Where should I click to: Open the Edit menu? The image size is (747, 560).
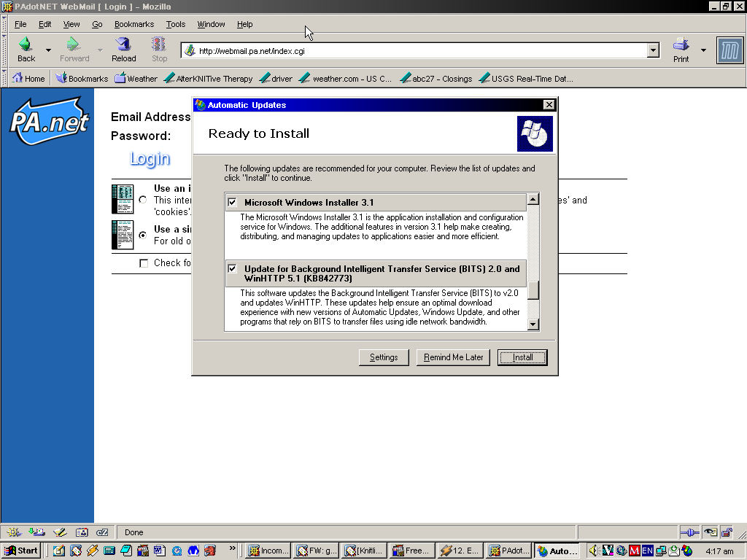click(x=44, y=24)
